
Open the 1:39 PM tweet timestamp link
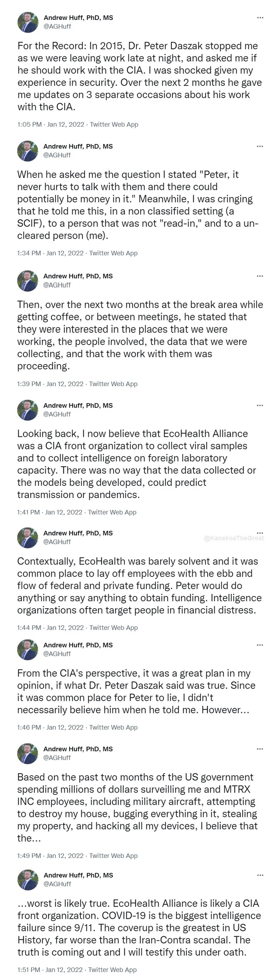tap(50, 384)
